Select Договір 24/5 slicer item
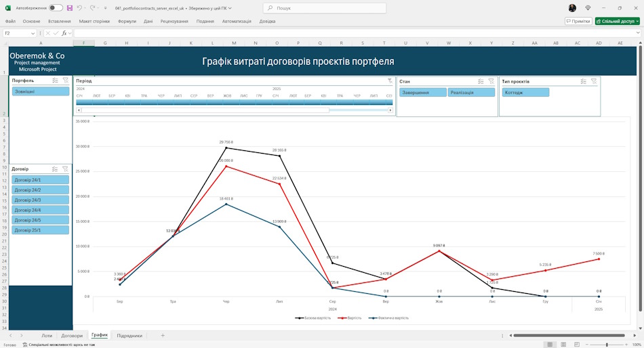 (40, 220)
